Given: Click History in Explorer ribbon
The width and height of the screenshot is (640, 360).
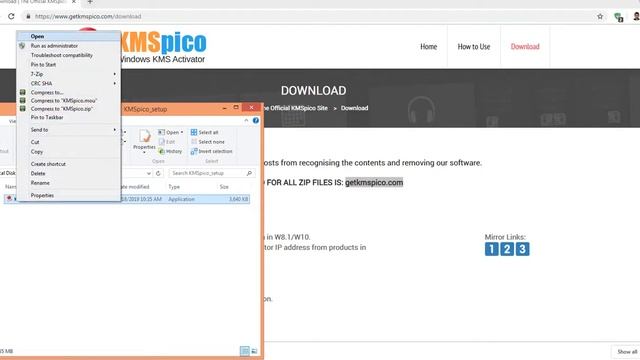Looking at the screenshot, I should [170, 151].
